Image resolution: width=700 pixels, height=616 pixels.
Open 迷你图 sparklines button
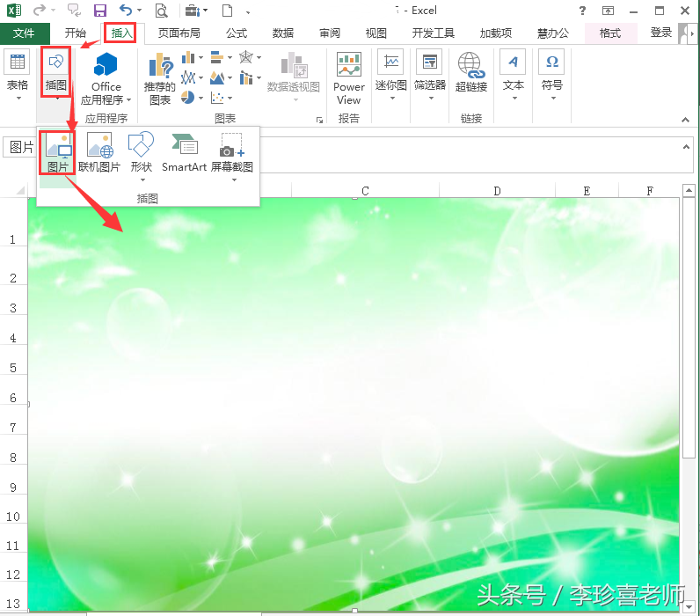pyautogui.click(x=391, y=75)
